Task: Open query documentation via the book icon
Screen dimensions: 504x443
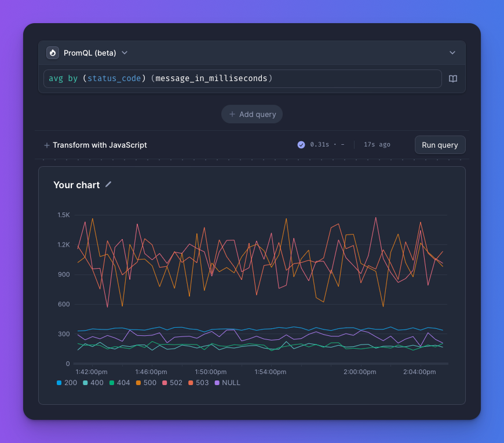Action: pos(452,79)
